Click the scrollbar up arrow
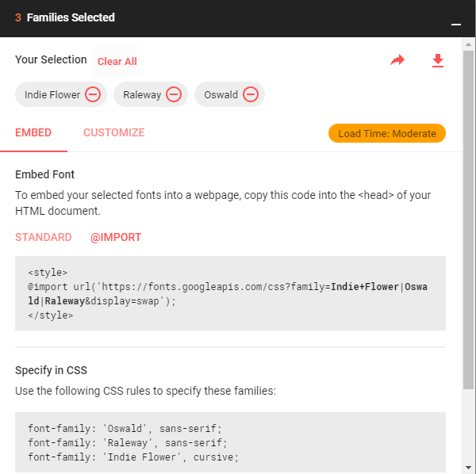 468,44
